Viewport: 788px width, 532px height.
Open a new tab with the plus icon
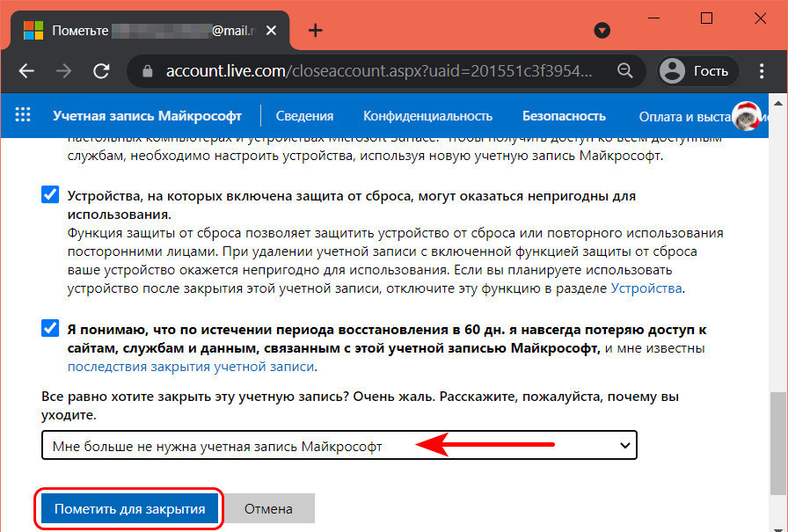(315, 31)
